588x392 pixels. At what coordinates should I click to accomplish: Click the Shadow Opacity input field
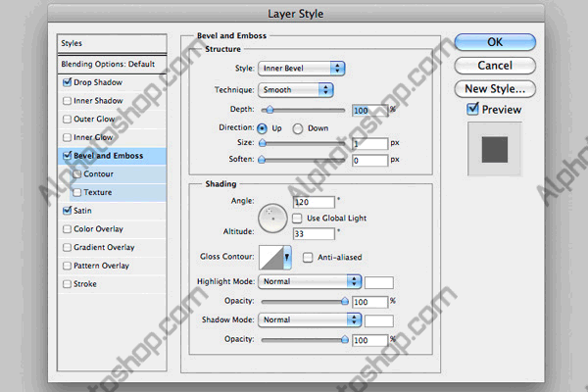click(369, 340)
